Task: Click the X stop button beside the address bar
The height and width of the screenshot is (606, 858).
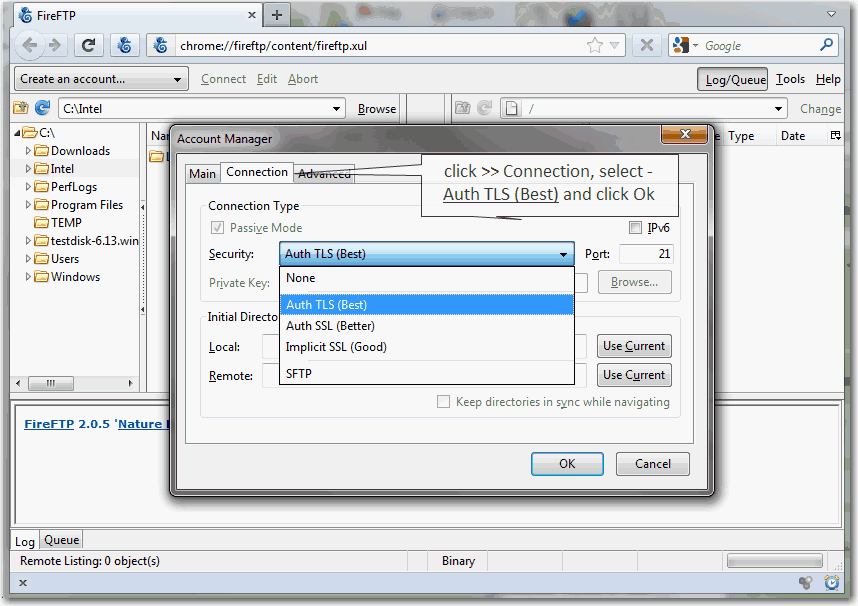Action: click(x=646, y=45)
